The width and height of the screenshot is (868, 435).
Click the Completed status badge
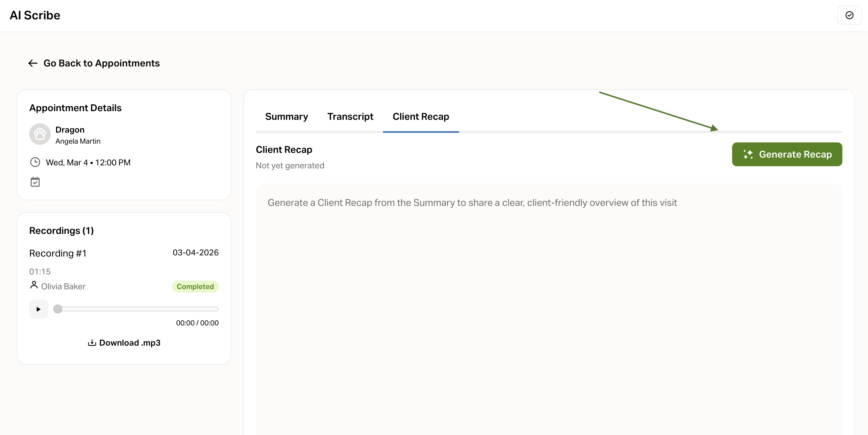(x=195, y=287)
